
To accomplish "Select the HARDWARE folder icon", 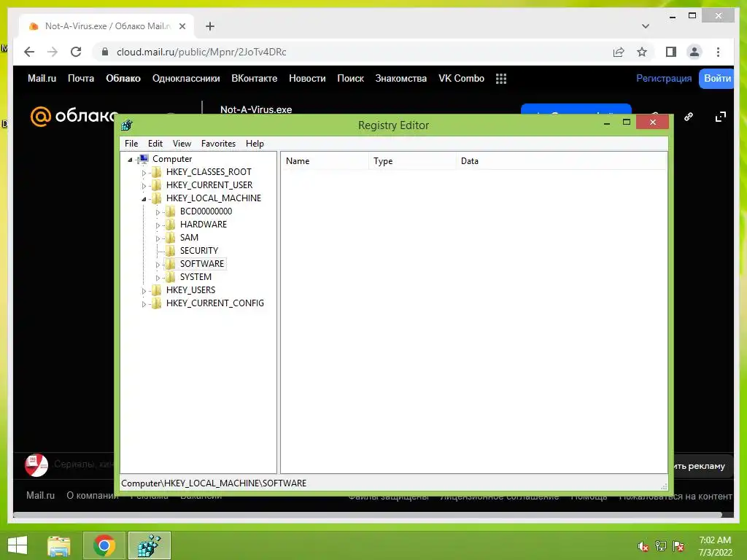I will click(170, 225).
